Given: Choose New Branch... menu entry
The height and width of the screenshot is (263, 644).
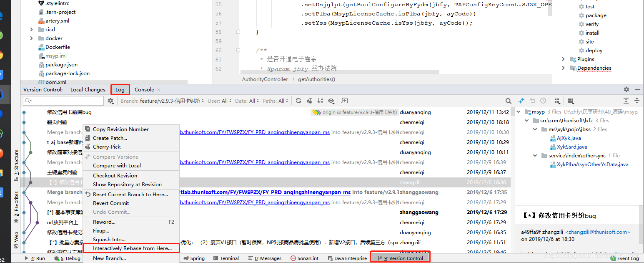Looking at the screenshot, I should coord(131,258).
